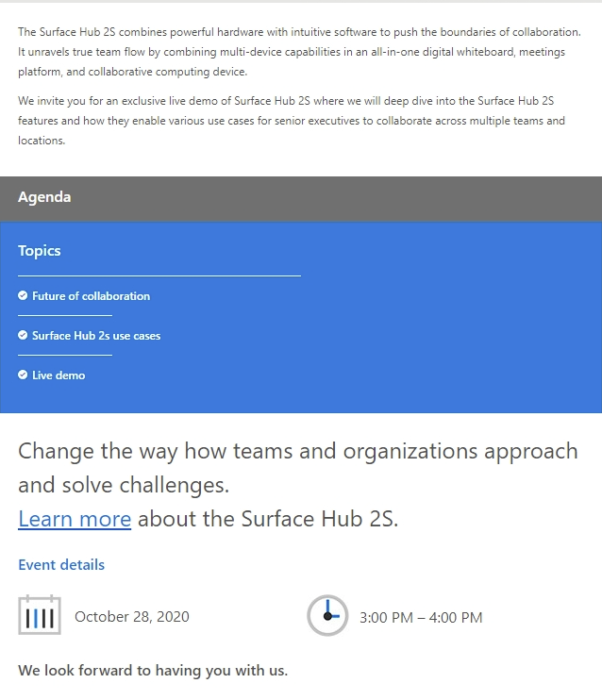Click the October 28, 2020 date text
This screenshot has height=700, width=602.
click(132, 617)
